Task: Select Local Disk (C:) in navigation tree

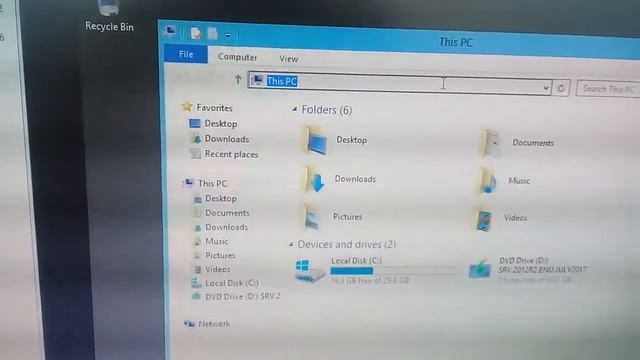Action: tap(231, 282)
